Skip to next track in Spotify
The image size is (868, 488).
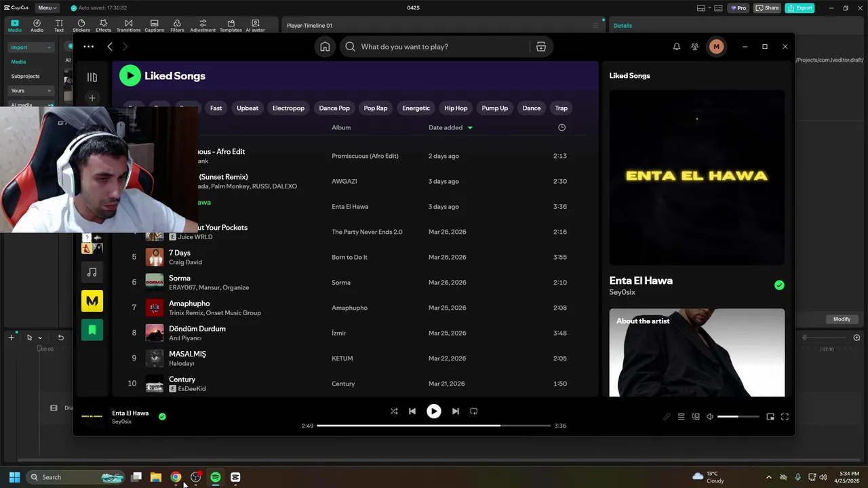pos(455,411)
